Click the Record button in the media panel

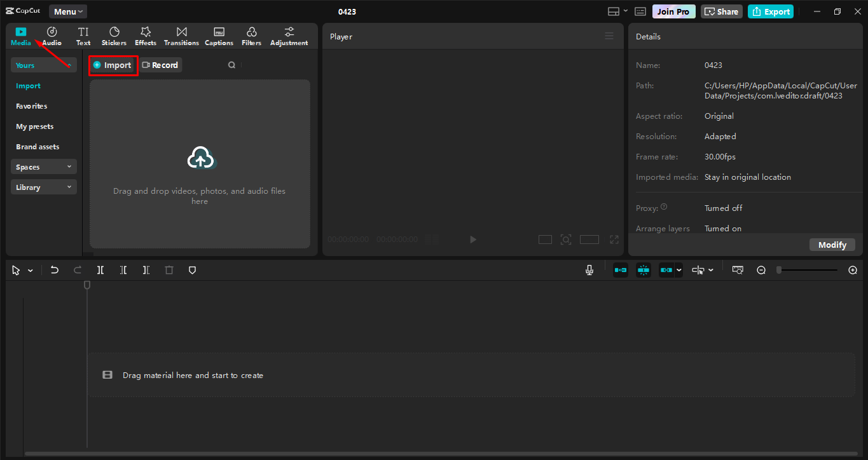coord(160,64)
